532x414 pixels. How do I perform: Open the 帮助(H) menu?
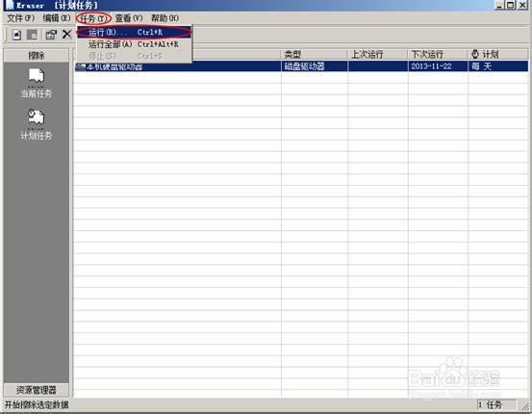(165, 18)
